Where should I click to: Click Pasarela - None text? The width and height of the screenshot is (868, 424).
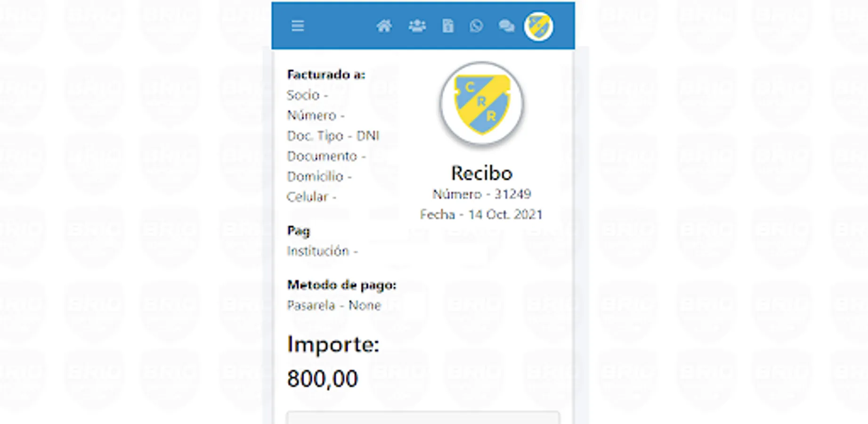[334, 305]
